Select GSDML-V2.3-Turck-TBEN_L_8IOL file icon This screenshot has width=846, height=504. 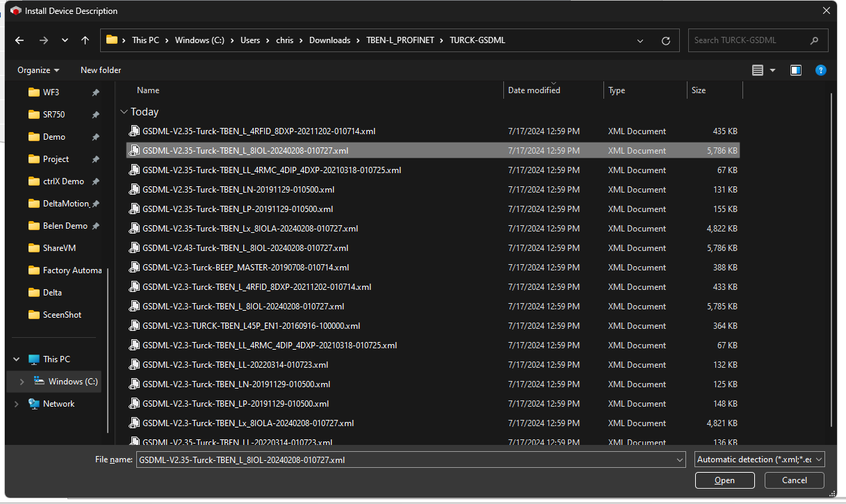click(x=134, y=307)
